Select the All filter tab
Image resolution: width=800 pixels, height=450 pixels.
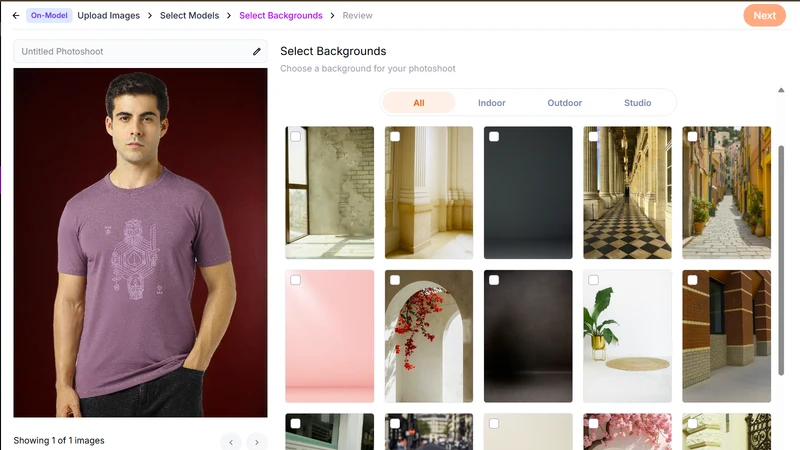click(x=419, y=103)
